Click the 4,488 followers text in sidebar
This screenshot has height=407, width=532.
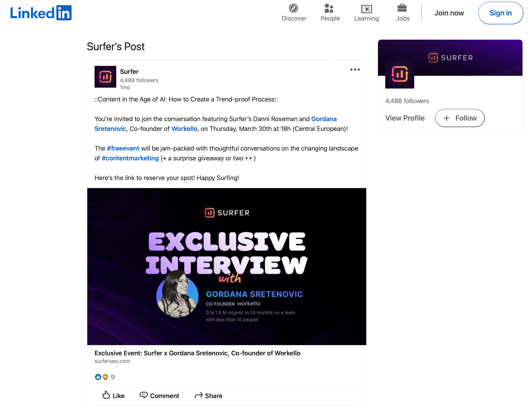(x=407, y=101)
